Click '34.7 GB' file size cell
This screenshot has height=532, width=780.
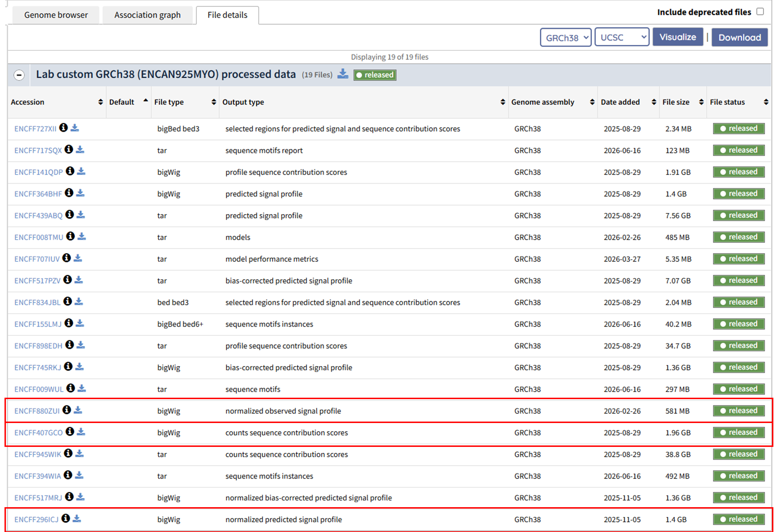point(678,346)
